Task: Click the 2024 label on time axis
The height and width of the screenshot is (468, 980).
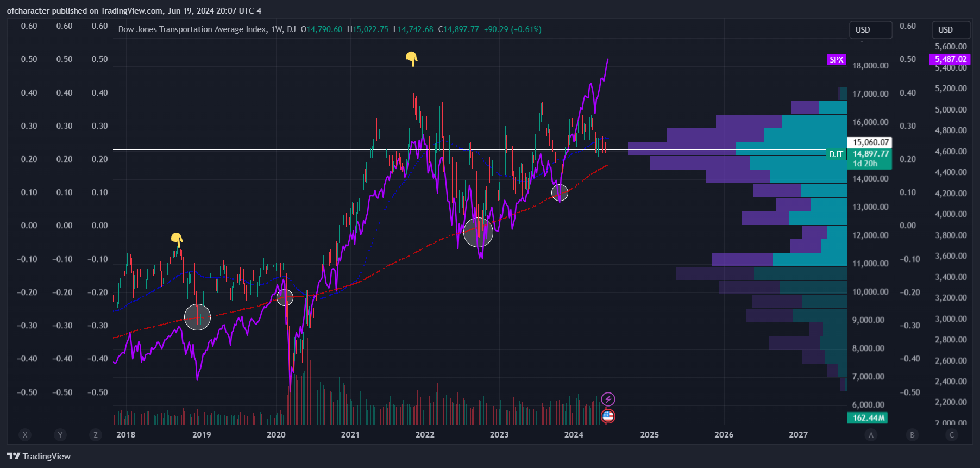Action: click(x=574, y=435)
